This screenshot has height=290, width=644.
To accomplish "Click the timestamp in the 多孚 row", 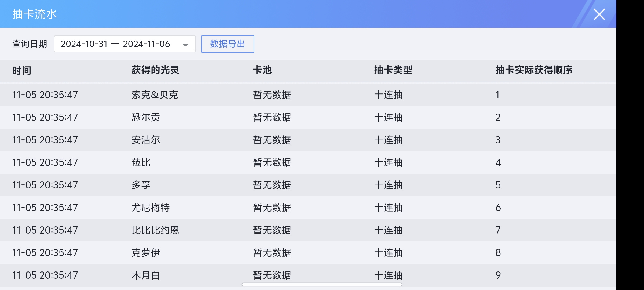I will [x=45, y=185].
